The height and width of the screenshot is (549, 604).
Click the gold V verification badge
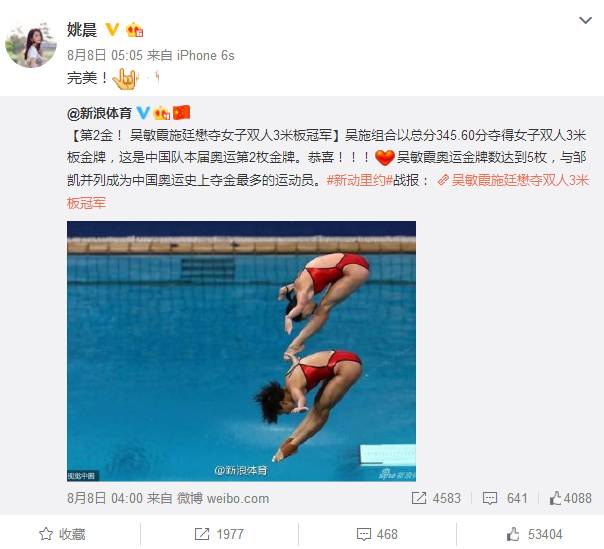point(112,29)
